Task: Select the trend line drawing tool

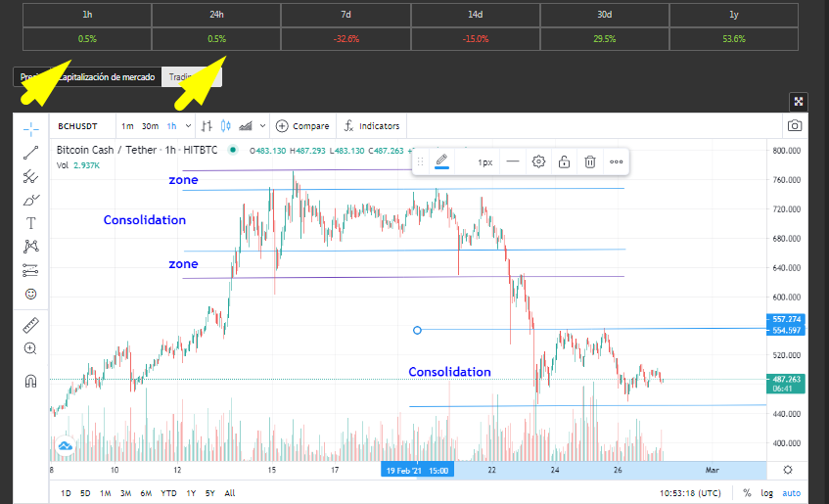Action: click(x=30, y=153)
